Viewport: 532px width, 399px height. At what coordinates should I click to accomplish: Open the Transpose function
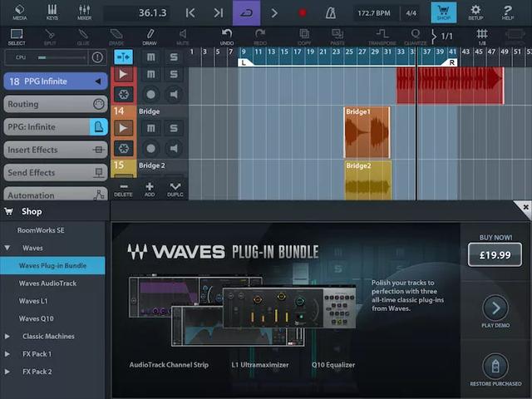(382, 37)
